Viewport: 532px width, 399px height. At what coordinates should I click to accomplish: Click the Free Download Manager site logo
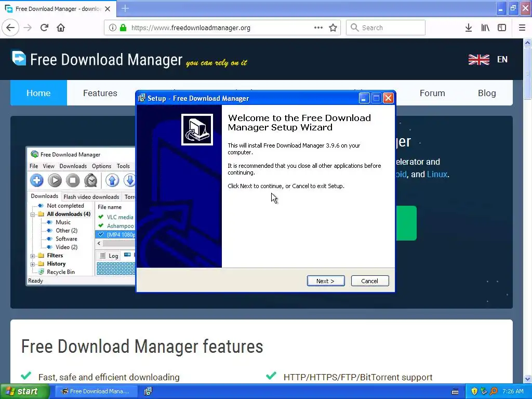click(97, 59)
